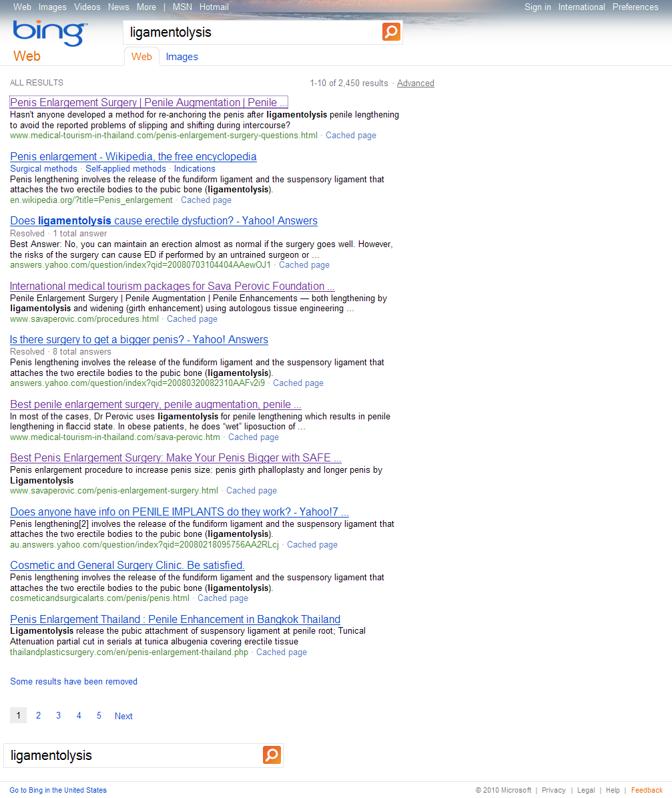Viewport: 672px width, 798px height.
Task: Click the bottom orange search magnifier button
Action: coord(272,755)
